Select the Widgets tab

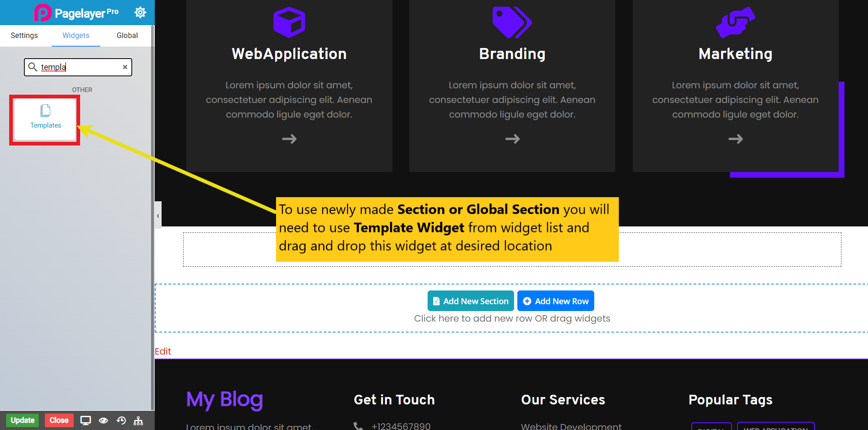coord(76,35)
